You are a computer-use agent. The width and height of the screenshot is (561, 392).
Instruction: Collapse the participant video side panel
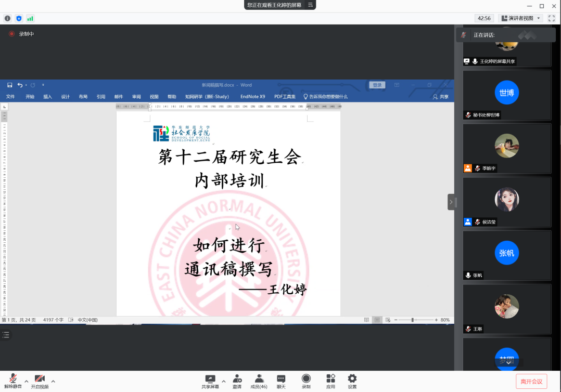pyautogui.click(x=451, y=202)
